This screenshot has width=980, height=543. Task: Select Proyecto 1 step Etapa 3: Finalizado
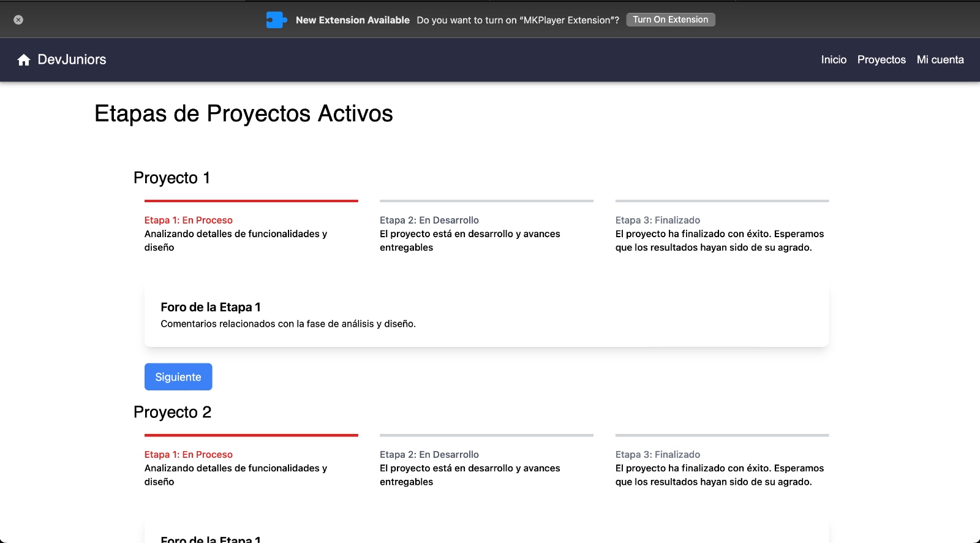click(x=658, y=220)
